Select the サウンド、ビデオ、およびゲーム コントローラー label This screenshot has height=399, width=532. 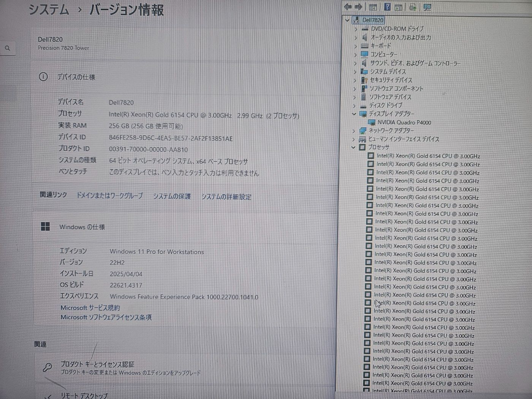pyautogui.click(x=415, y=63)
